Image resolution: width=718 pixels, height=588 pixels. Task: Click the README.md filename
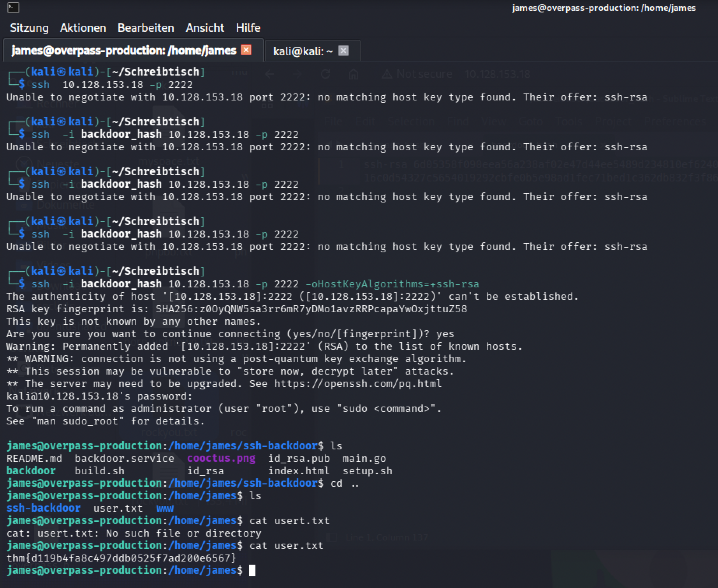point(34,458)
